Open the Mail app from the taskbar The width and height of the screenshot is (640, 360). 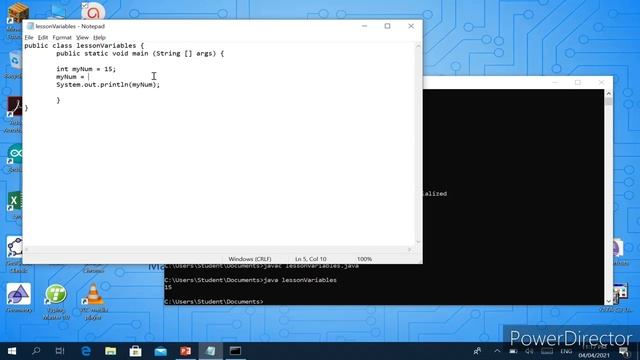point(160,351)
